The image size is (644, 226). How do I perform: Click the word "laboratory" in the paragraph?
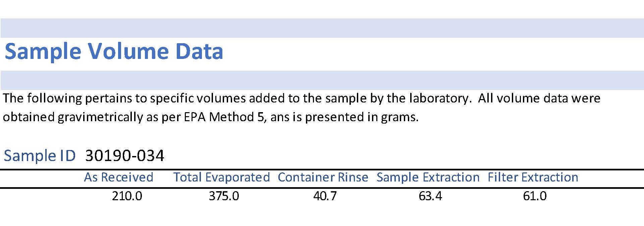click(439, 98)
